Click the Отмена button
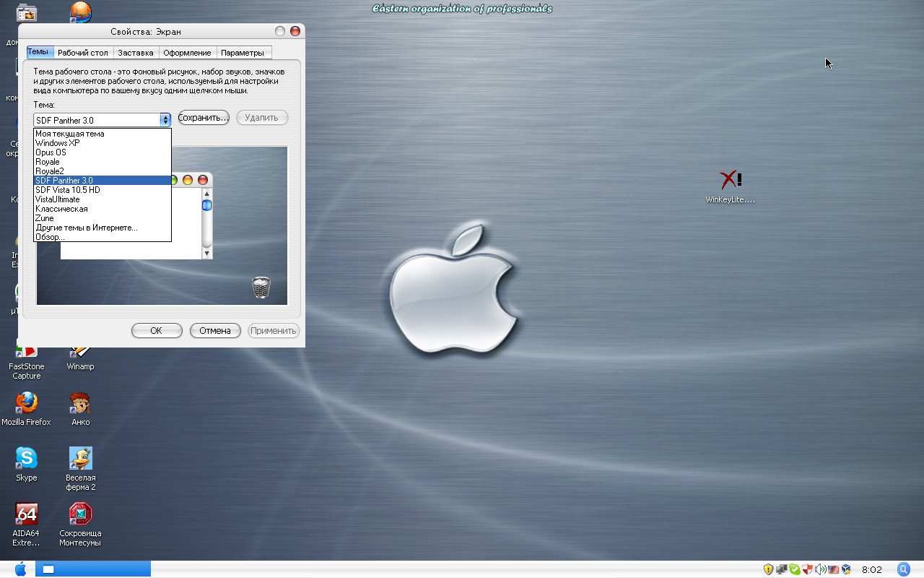Screen dimensions: 924x578 215,330
